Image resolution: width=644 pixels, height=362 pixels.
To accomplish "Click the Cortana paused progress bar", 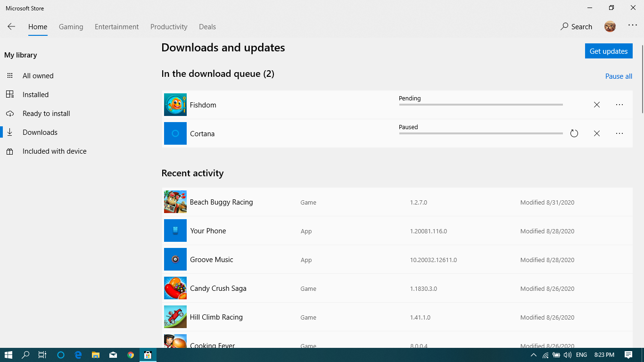I will 481,133.
